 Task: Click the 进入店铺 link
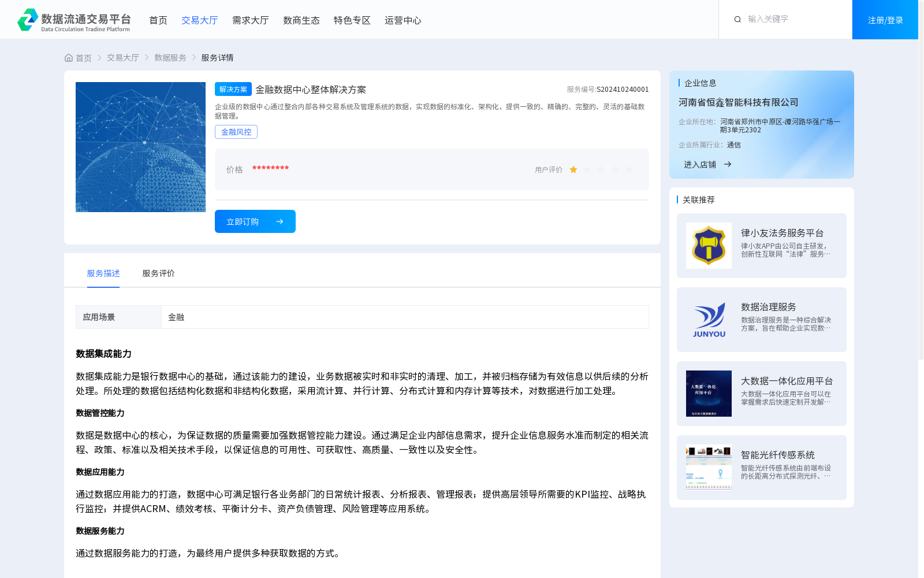(700, 164)
